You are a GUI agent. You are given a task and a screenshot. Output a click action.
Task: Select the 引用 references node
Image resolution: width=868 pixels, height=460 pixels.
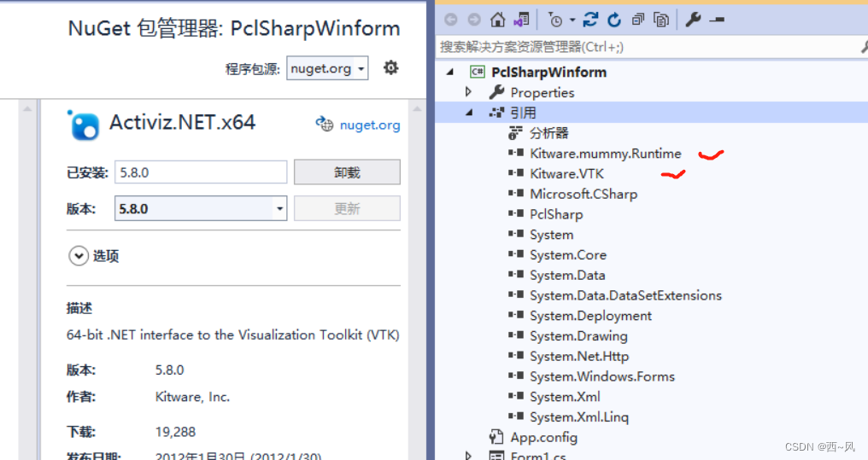pos(523,113)
